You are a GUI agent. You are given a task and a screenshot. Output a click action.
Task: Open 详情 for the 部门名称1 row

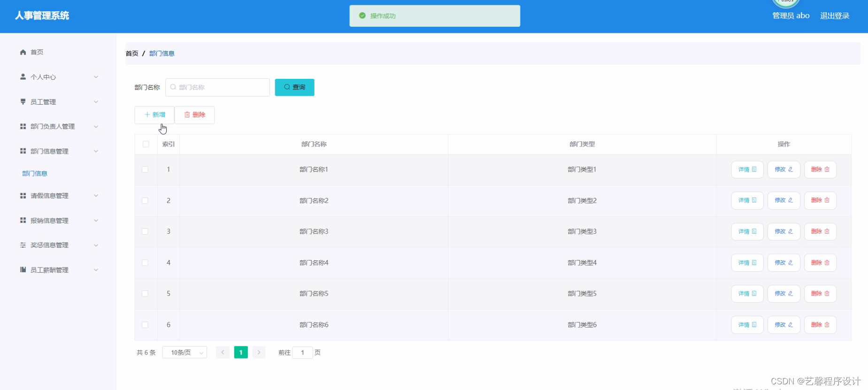click(x=747, y=169)
